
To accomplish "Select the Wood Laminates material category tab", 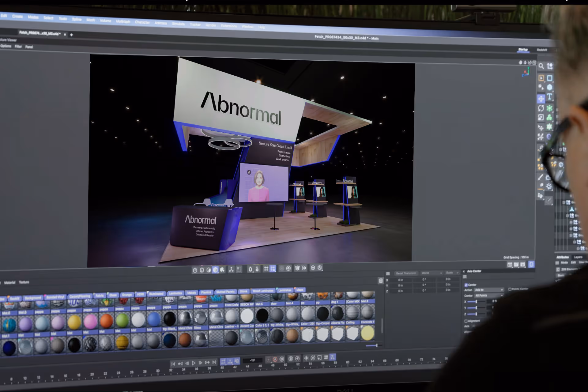I will [263, 291].
